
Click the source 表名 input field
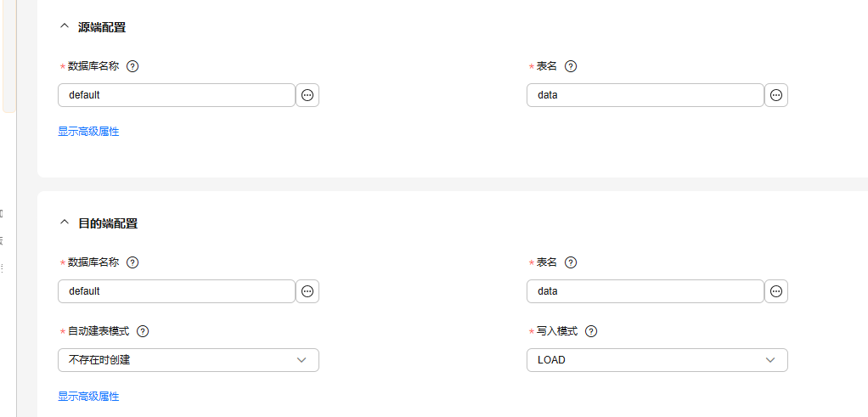pyautogui.click(x=645, y=95)
